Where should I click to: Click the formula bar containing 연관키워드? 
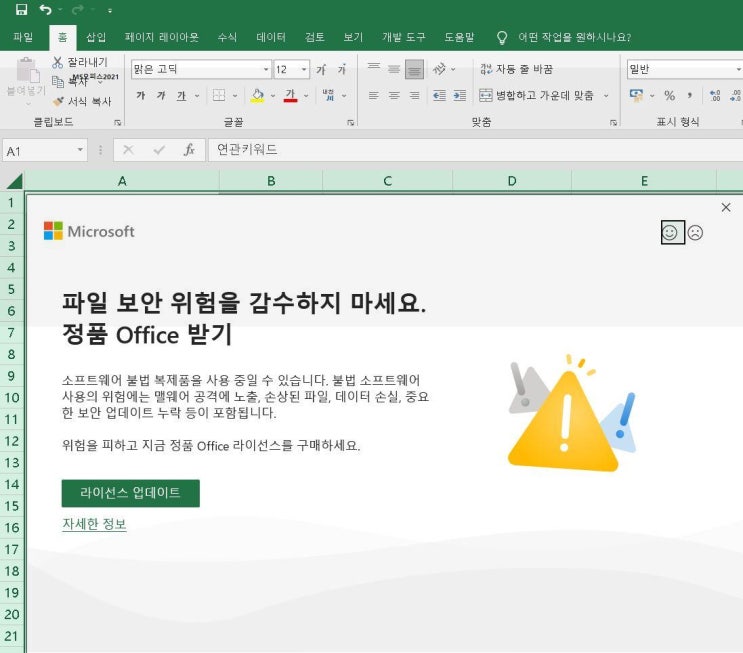pos(475,150)
